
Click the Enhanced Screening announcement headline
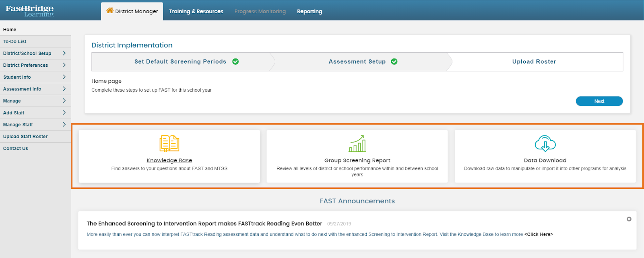click(204, 223)
